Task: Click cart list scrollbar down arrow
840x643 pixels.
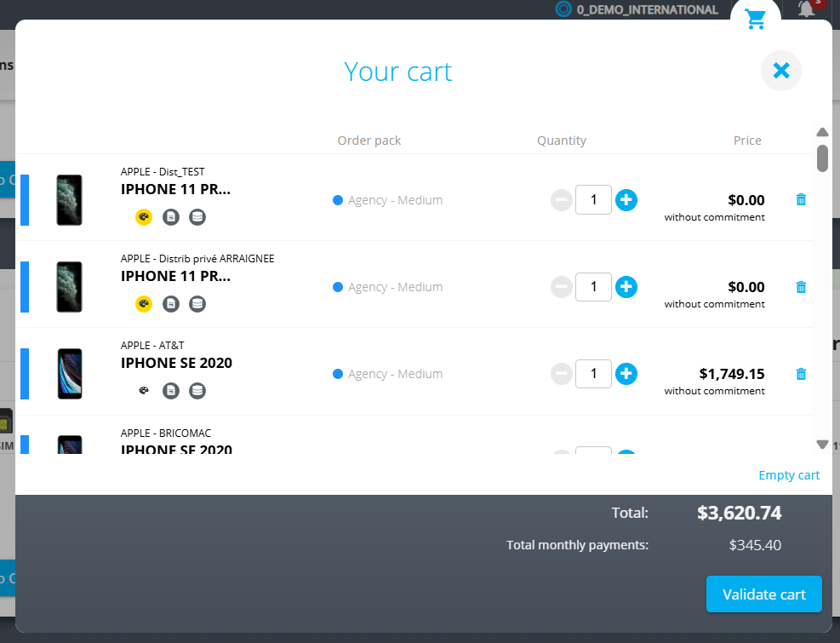Action: (822, 444)
